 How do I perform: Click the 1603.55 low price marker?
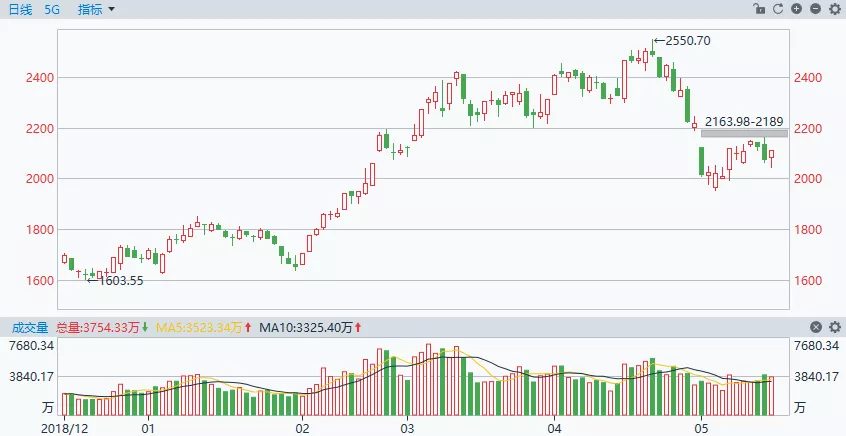[120, 281]
